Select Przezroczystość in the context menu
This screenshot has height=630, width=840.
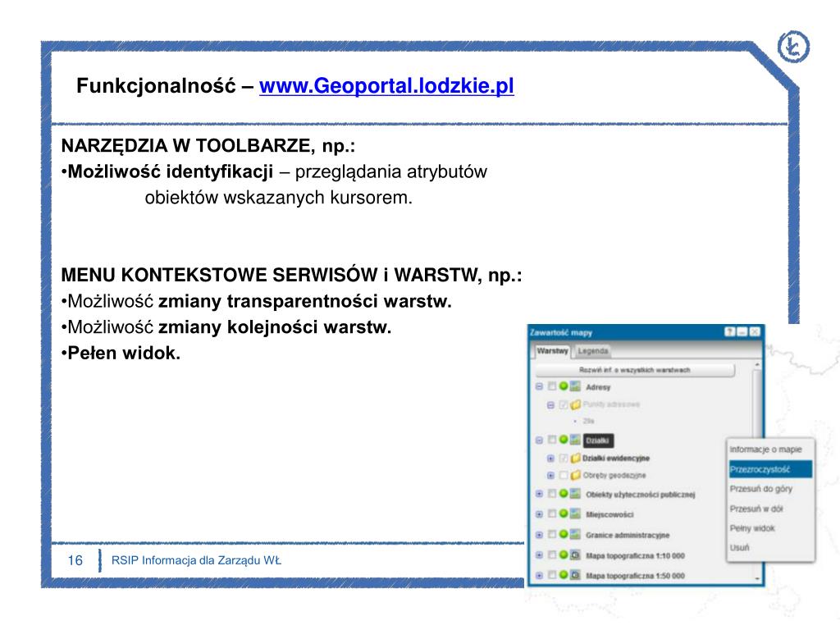coord(770,469)
